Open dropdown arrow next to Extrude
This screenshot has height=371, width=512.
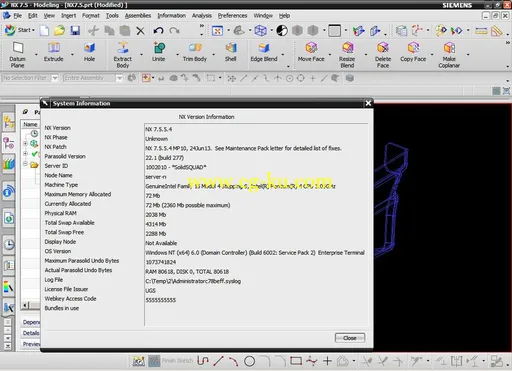tap(72, 55)
